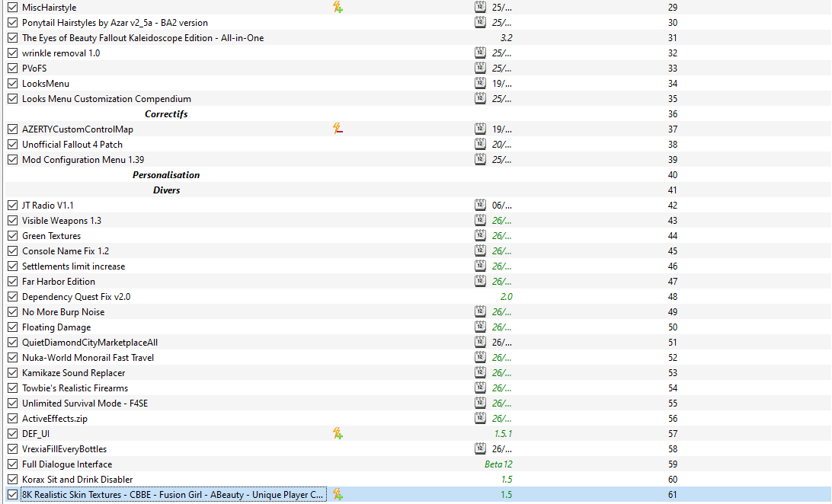Uncheck the MiscHairstyle mod checkbox
832x504 pixels.
point(13,8)
